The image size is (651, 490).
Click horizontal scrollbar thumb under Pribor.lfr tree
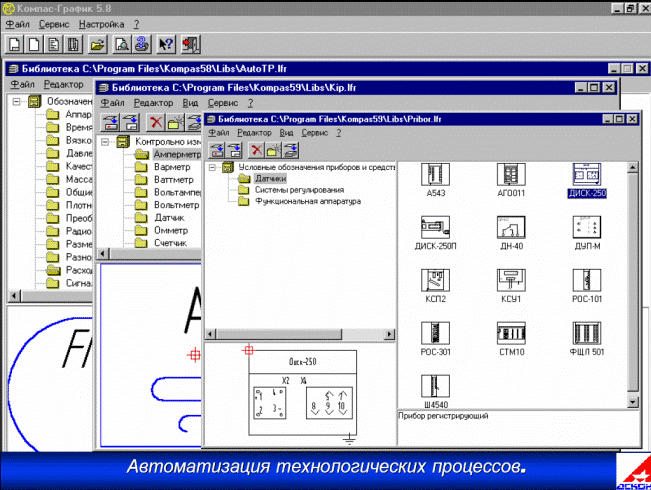[x=279, y=334]
